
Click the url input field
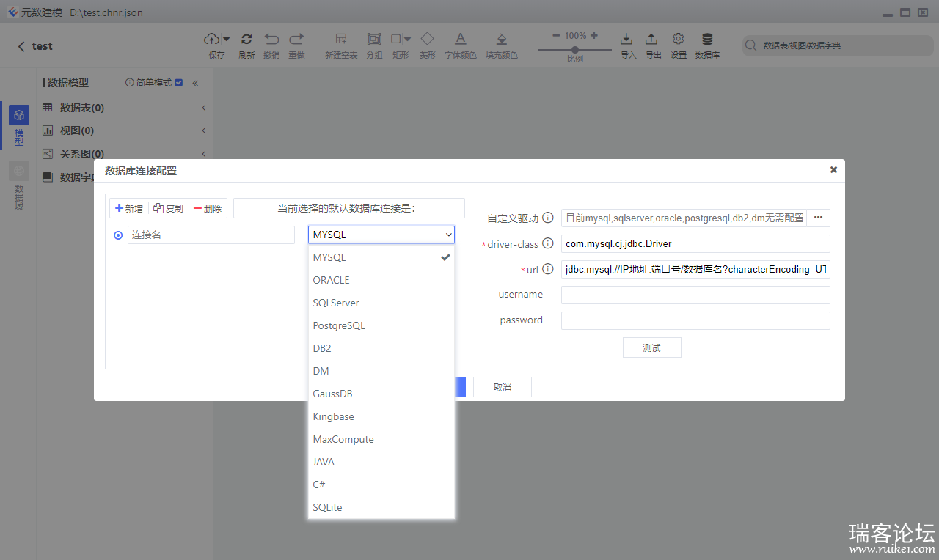(x=695, y=269)
